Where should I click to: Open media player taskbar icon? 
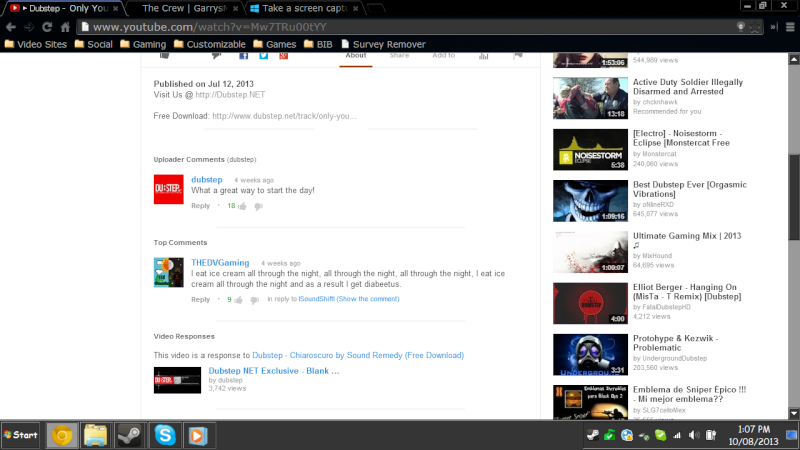pos(198,436)
